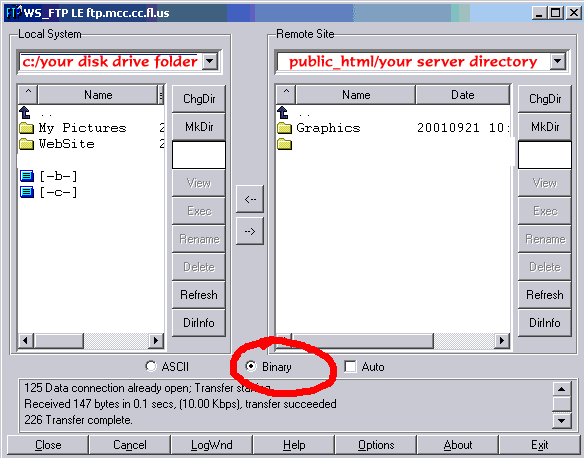Click the remote Refresh button

pos(545,295)
